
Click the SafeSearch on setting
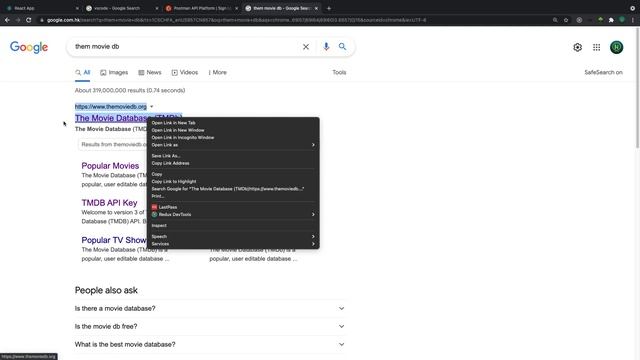(x=603, y=73)
